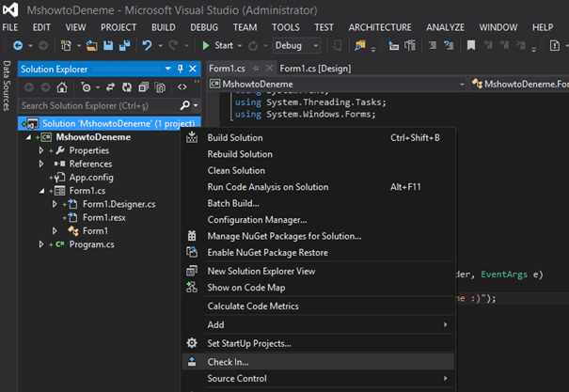Click the Collapse All icon in Solution Explorer
The height and width of the screenshot is (392, 569).
point(144,87)
